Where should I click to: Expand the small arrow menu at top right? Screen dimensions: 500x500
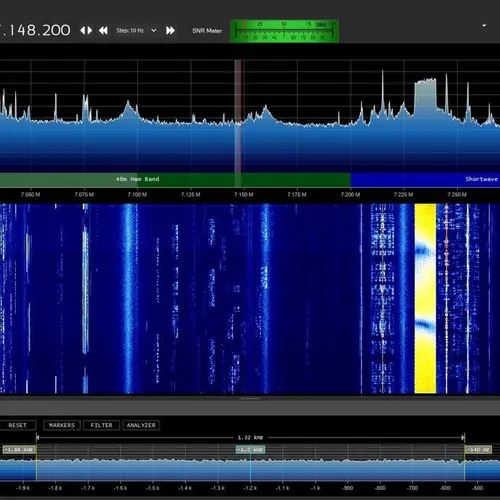click(484, 25)
